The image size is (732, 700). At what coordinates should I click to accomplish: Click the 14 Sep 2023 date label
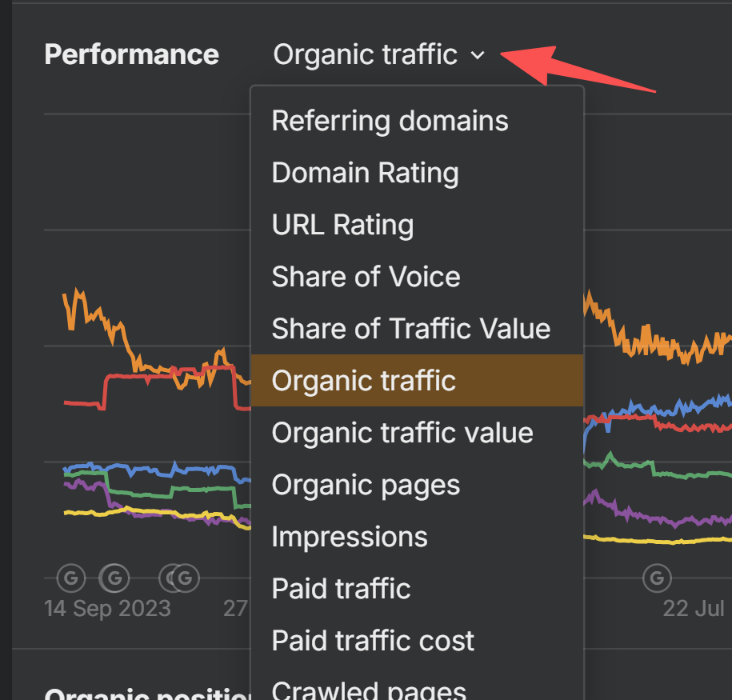(107, 608)
